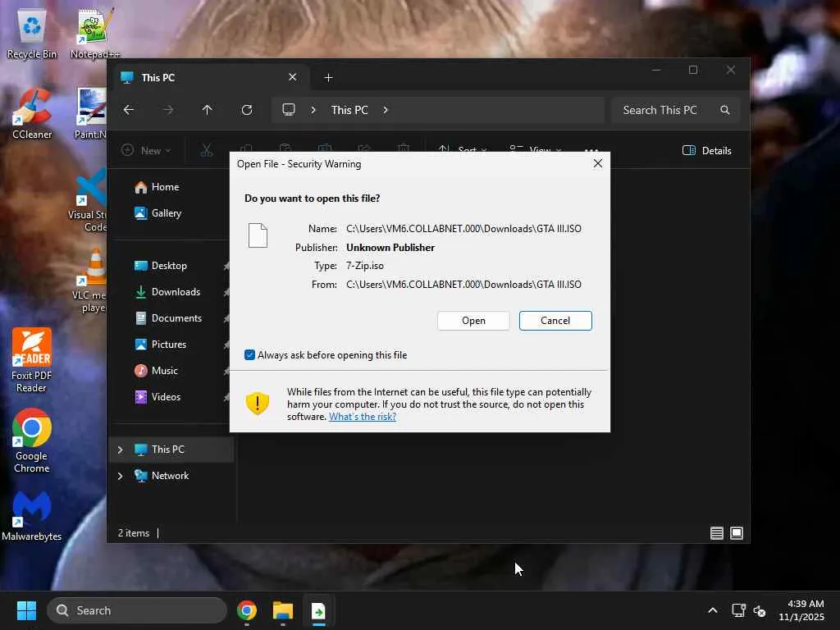The height and width of the screenshot is (630, 840).
Task: Show hidden system tray icons
Action: tap(713, 610)
